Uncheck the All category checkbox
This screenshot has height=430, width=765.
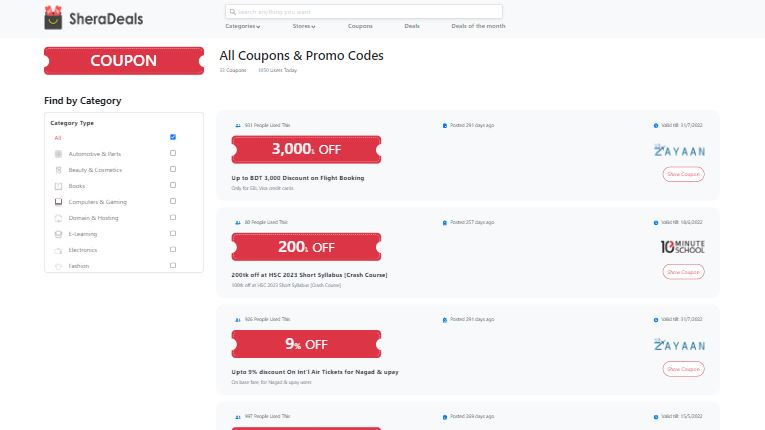tap(173, 137)
